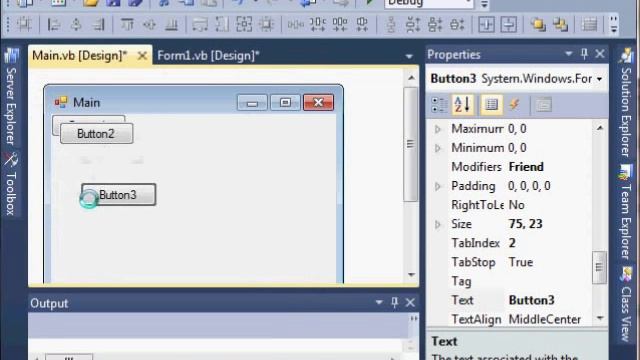Open the Class View side tab
Image resolution: width=640 pixels, height=360 pixels.
[625, 304]
